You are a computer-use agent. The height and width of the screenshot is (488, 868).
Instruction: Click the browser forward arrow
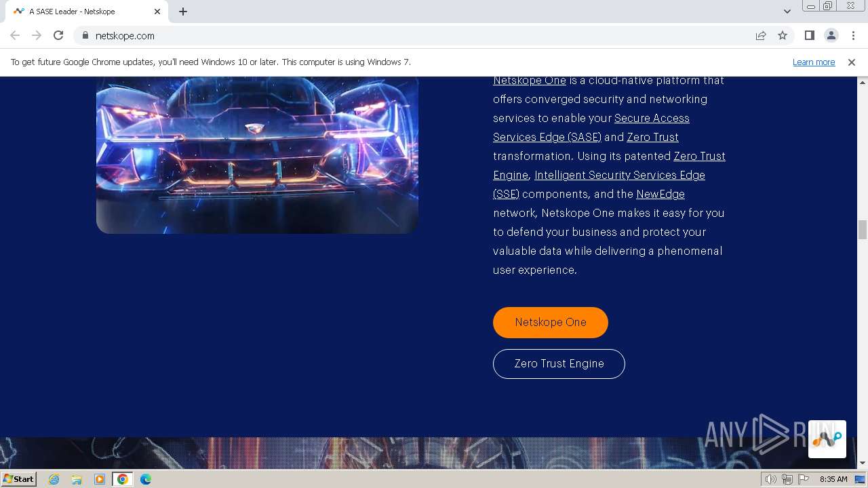tap(37, 35)
